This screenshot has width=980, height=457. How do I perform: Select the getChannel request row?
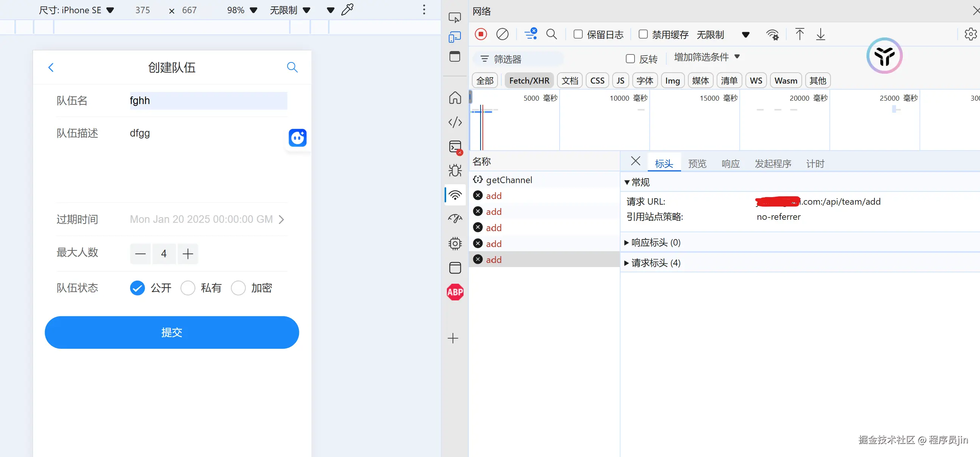click(509, 180)
